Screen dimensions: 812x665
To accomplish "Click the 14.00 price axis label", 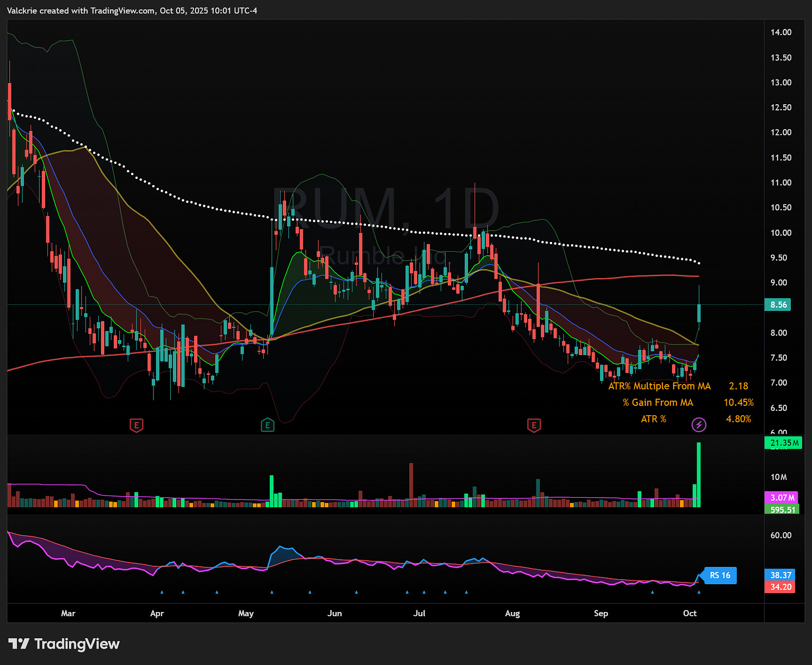I will [781, 32].
